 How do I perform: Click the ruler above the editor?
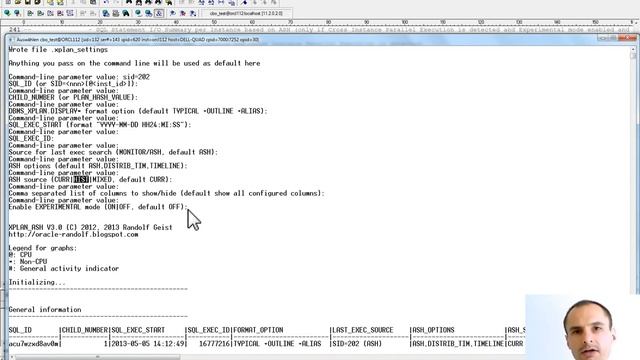[x=320, y=22]
